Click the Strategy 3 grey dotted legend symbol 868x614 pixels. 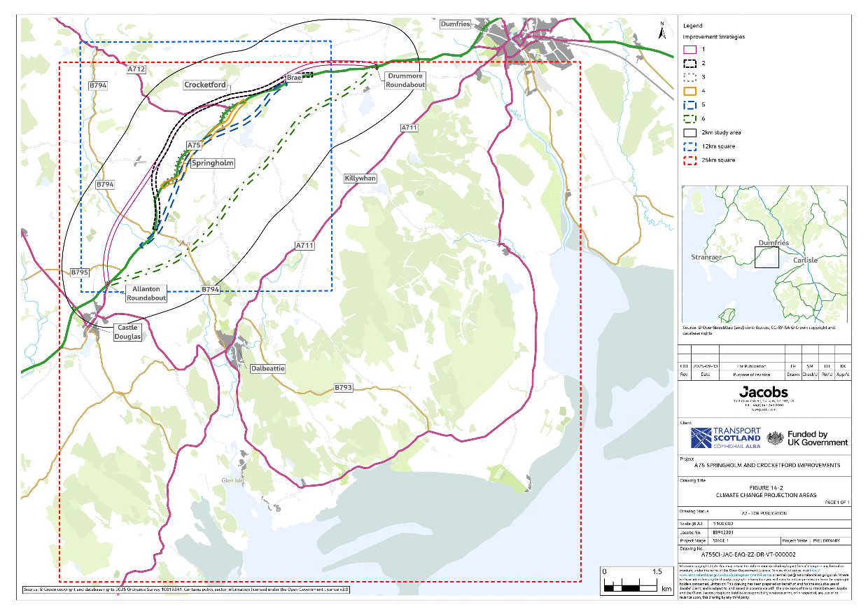689,77
